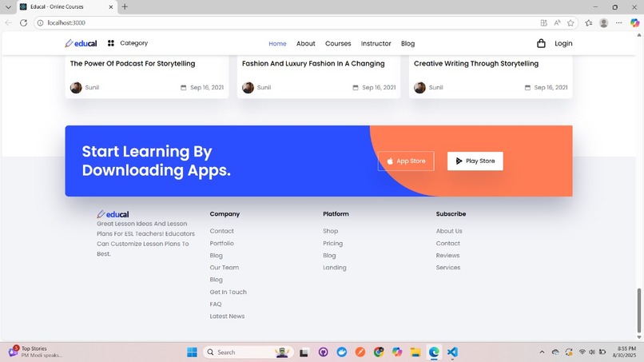Click the site info icon beside localhost

click(40, 23)
